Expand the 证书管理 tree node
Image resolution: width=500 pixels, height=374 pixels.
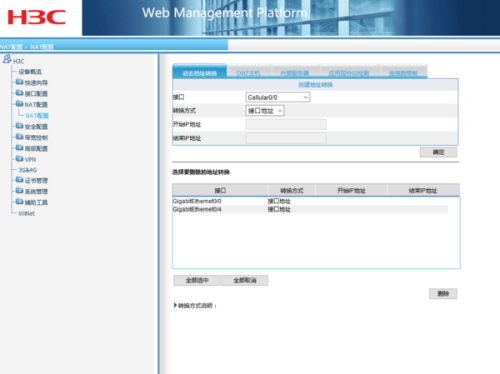36,181
